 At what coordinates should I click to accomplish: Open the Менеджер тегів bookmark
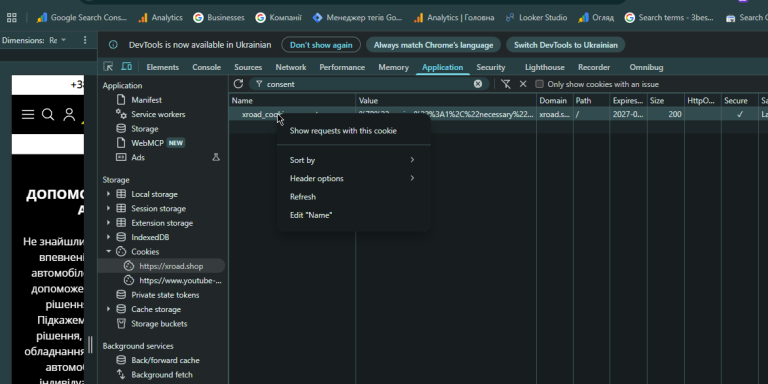357,18
